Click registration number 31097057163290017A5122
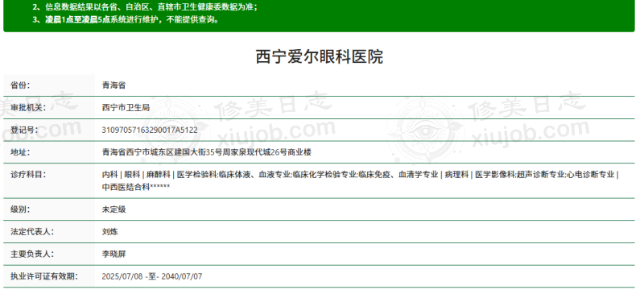644x294 pixels. coord(150,130)
